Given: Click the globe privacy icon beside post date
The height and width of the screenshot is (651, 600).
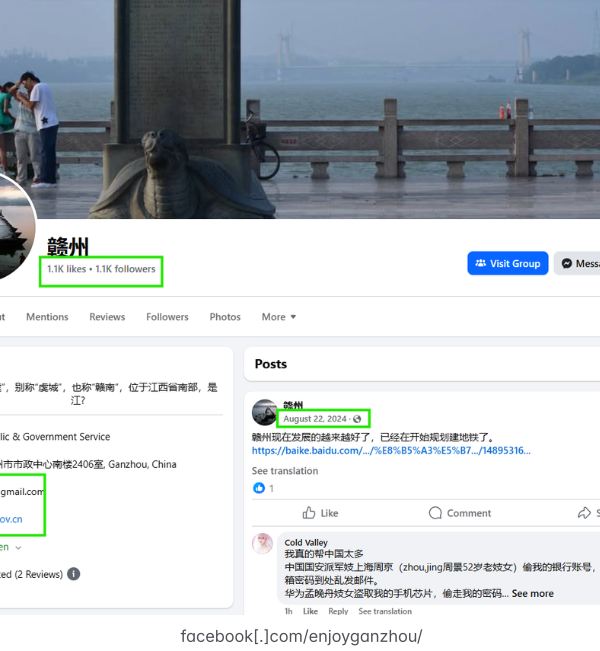Looking at the screenshot, I should click(x=358, y=419).
